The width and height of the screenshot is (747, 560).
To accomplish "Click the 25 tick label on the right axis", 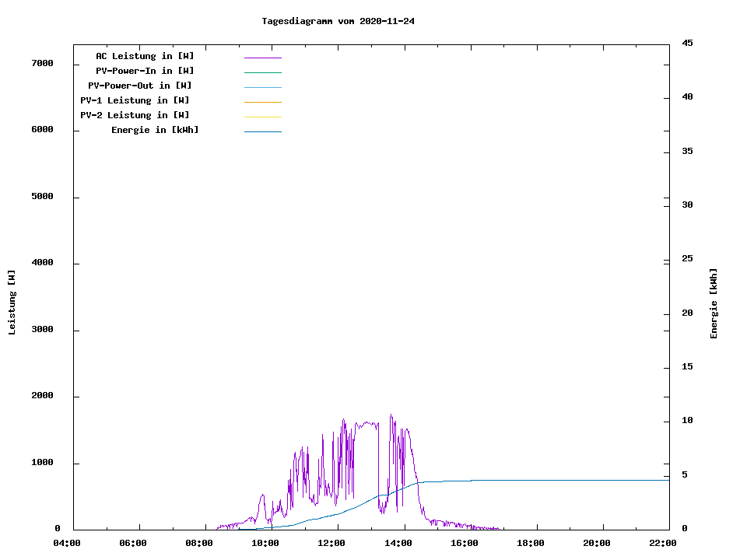I will coord(687,259).
